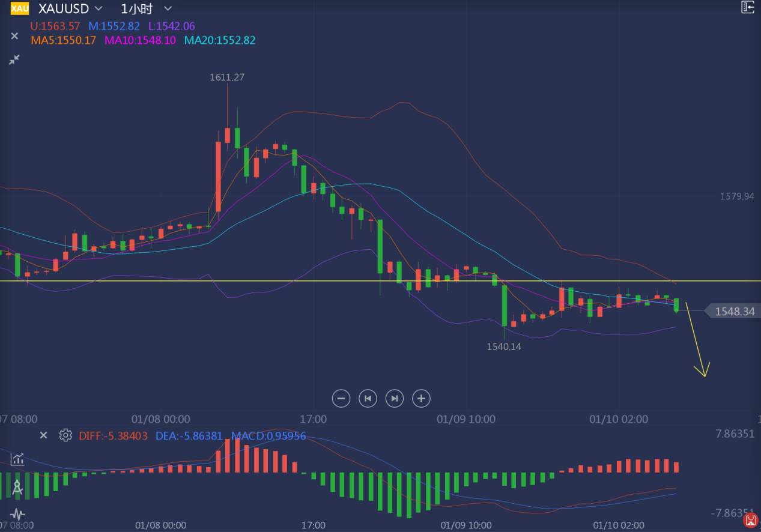Close the MACD indicator panel

43,435
